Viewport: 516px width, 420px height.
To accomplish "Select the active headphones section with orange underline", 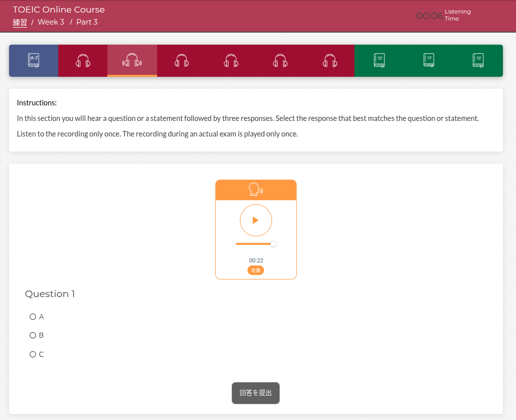I will [x=132, y=61].
